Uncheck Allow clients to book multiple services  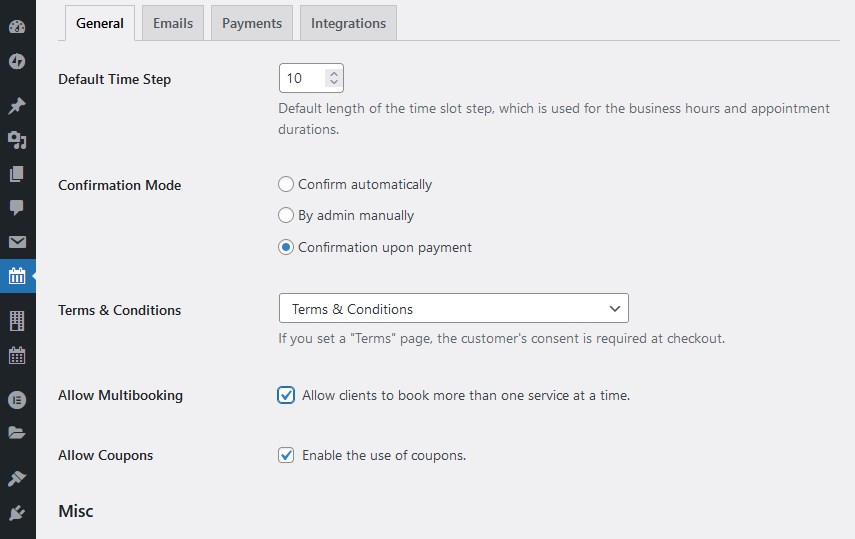click(286, 395)
